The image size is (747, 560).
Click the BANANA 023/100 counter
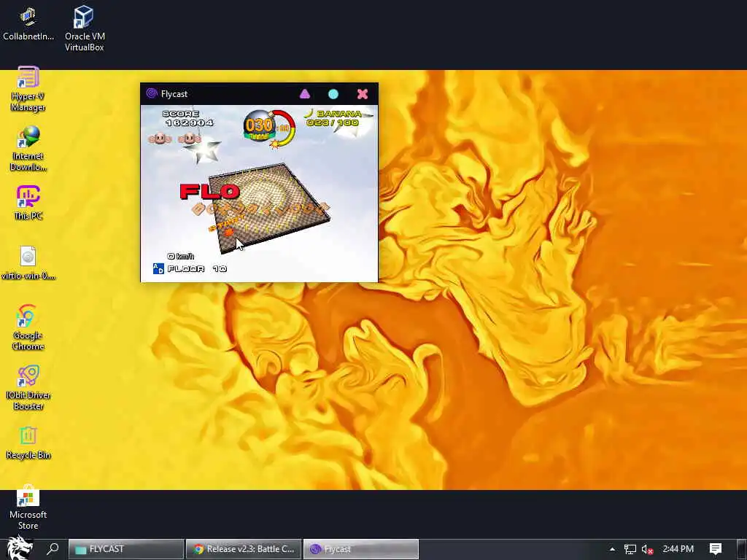pos(334,118)
